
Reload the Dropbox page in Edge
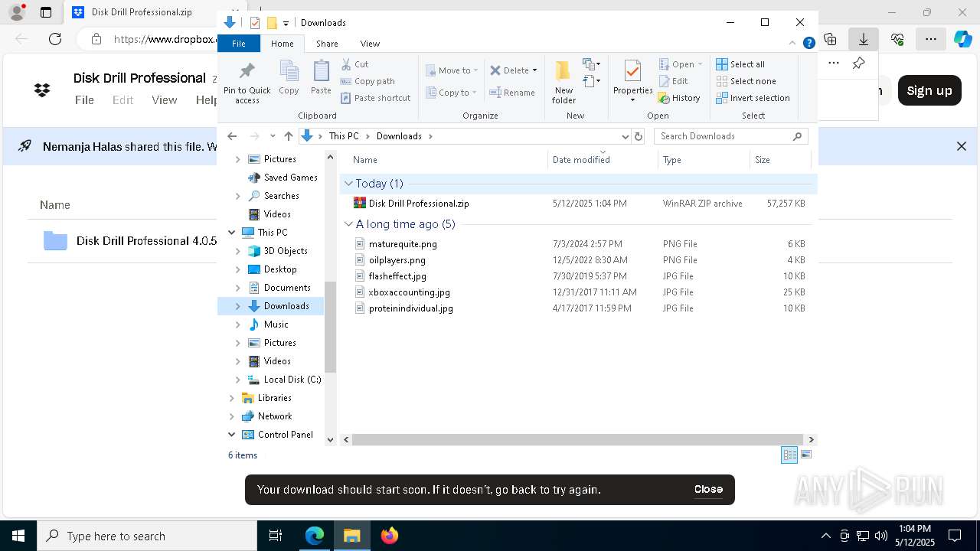55,38
